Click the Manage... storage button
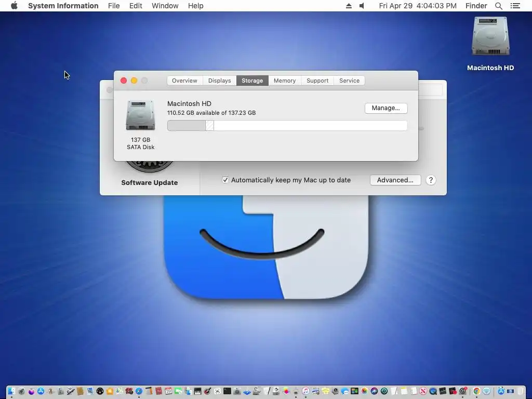 [x=386, y=108]
